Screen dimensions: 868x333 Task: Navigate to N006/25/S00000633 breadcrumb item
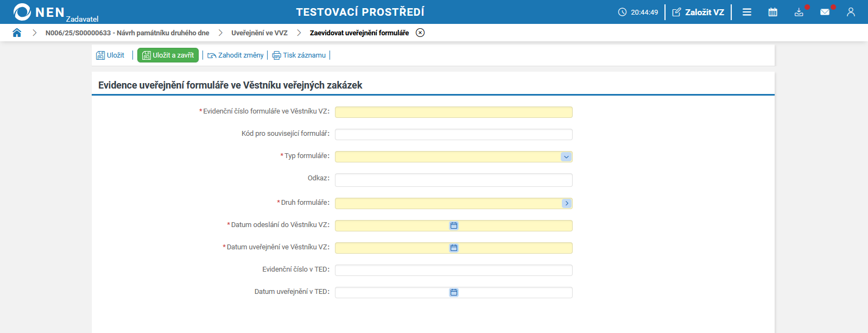click(127, 33)
